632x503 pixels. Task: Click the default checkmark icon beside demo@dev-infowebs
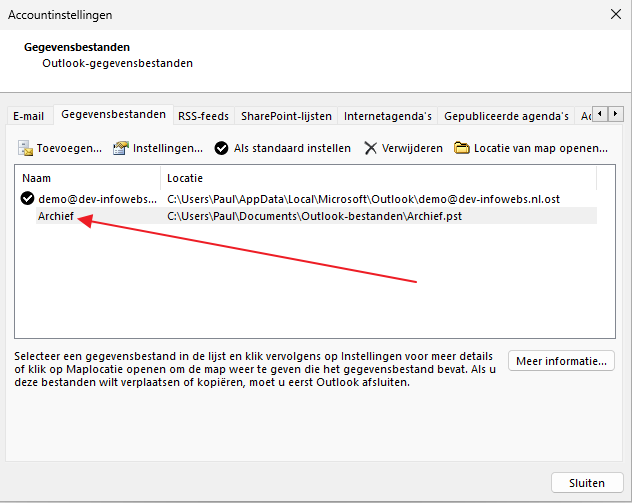tap(27, 199)
